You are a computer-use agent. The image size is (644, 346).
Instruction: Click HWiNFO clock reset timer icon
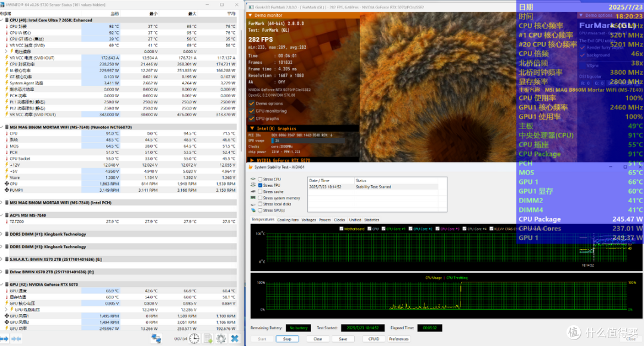194,339
